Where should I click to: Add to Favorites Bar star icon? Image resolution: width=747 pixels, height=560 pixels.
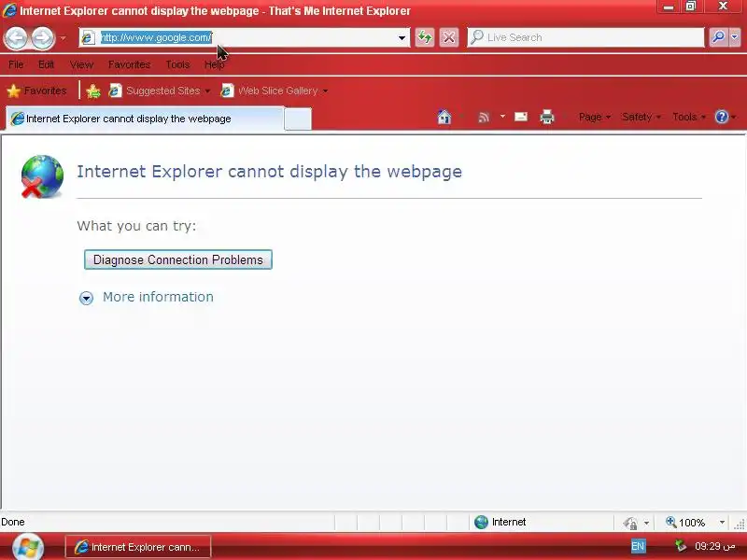(93, 91)
